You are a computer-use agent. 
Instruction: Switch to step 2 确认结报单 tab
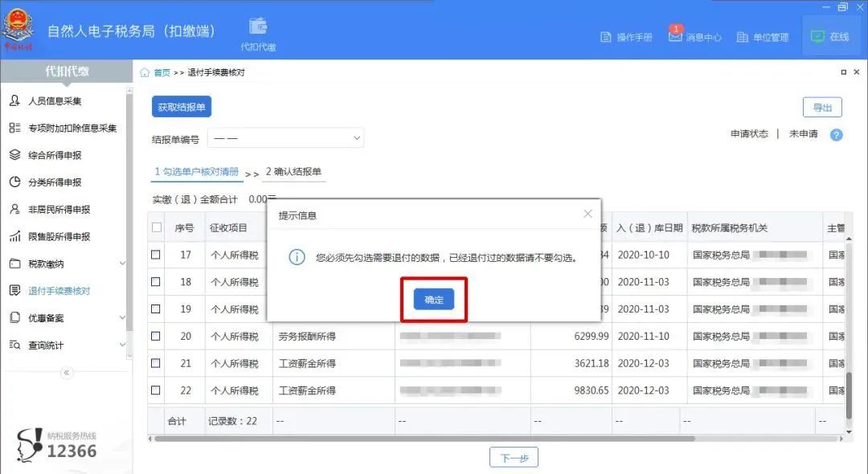tap(293, 172)
